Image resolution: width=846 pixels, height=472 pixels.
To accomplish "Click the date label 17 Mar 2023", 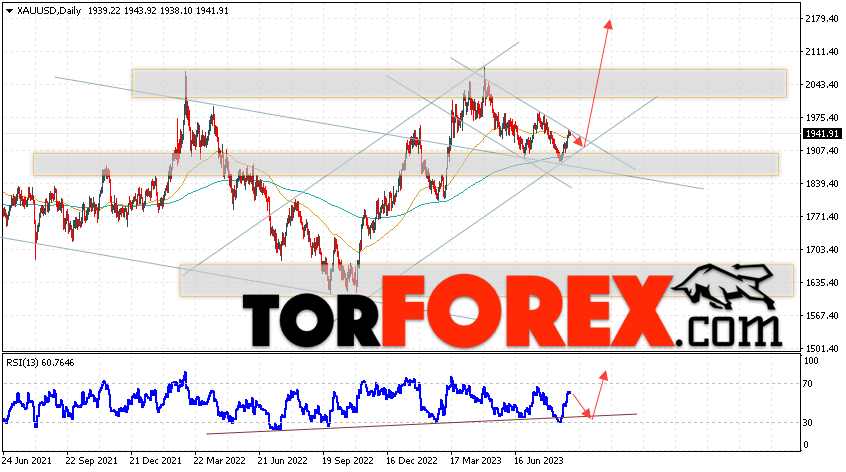I will pos(476,461).
